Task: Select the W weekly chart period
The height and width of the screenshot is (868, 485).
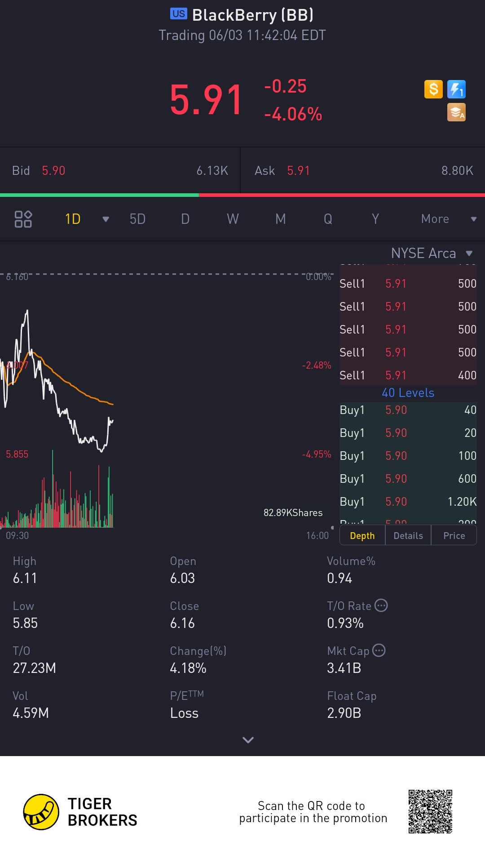Action: [233, 219]
